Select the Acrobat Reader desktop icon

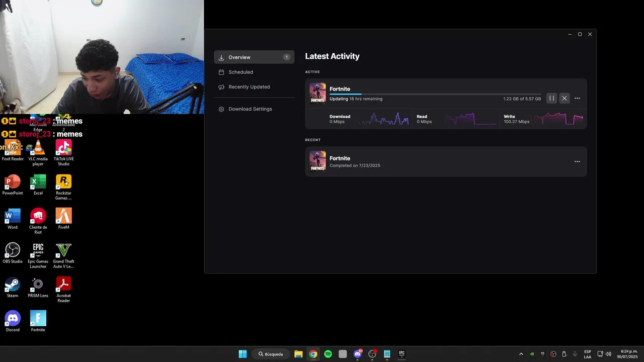click(63, 290)
